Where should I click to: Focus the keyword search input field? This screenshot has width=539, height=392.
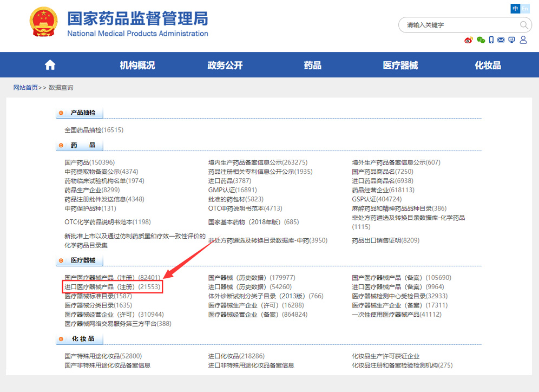pyautogui.click(x=460, y=25)
